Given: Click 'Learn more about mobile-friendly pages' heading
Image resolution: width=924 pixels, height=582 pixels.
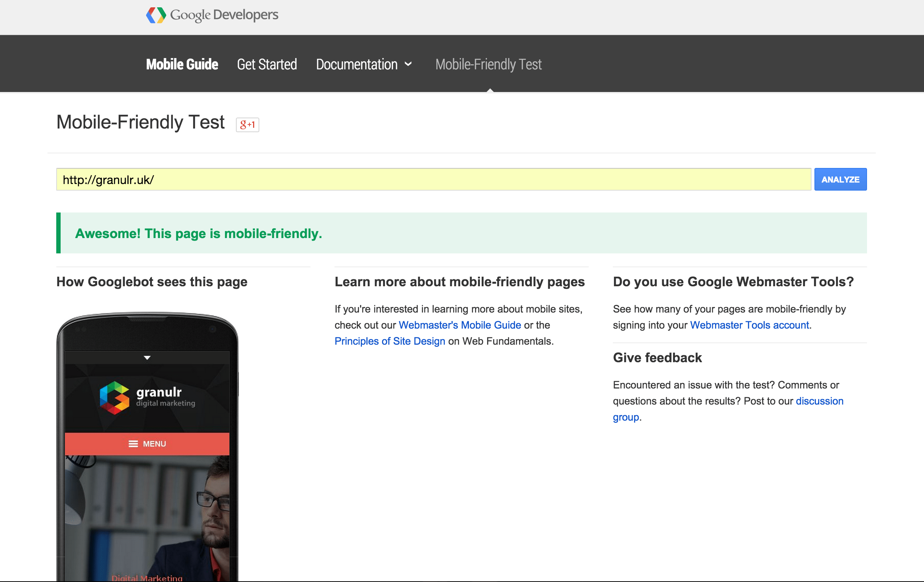Looking at the screenshot, I should pos(460,282).
